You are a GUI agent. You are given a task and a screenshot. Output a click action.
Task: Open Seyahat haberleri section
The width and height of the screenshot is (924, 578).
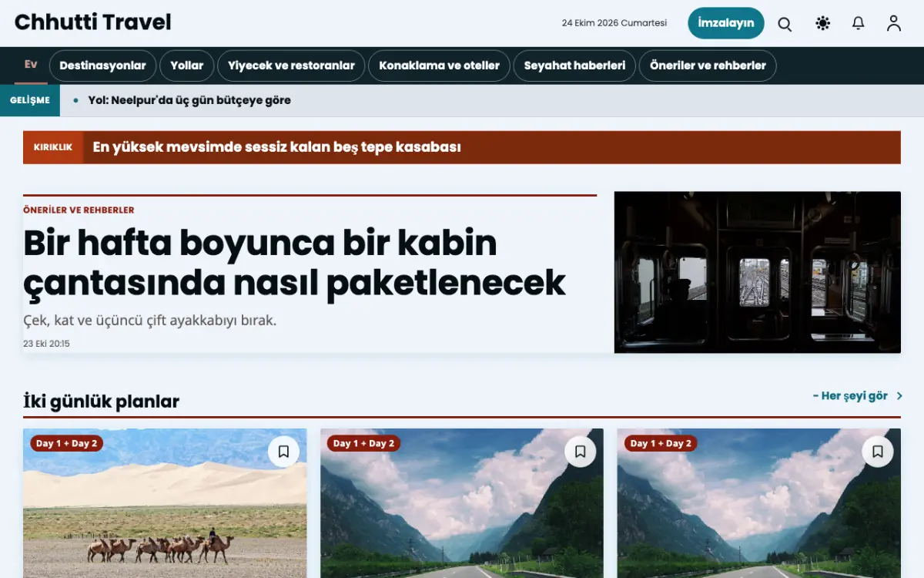(574, 66)
